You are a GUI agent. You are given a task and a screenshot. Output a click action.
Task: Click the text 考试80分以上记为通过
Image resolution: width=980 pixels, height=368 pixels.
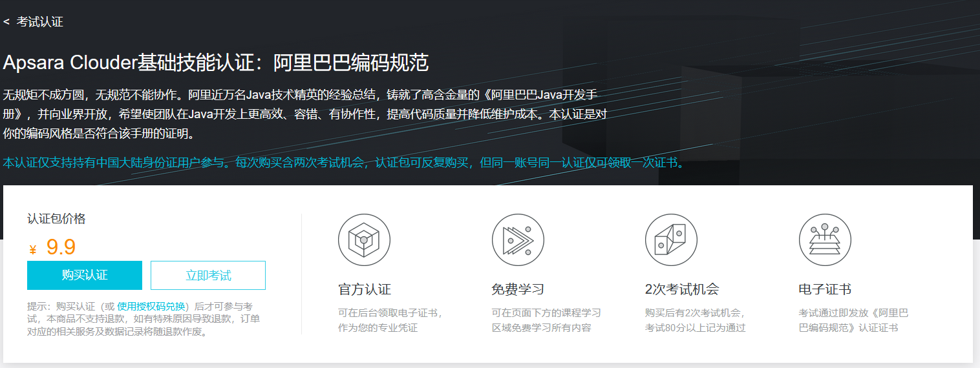(695, 327)
